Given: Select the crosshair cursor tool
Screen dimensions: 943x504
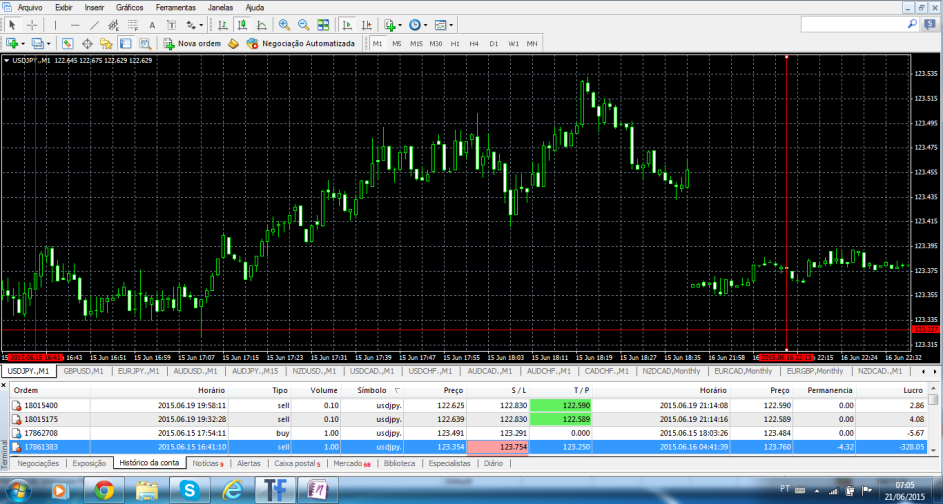Looking at the screenshot, I should tap(32, 24).
